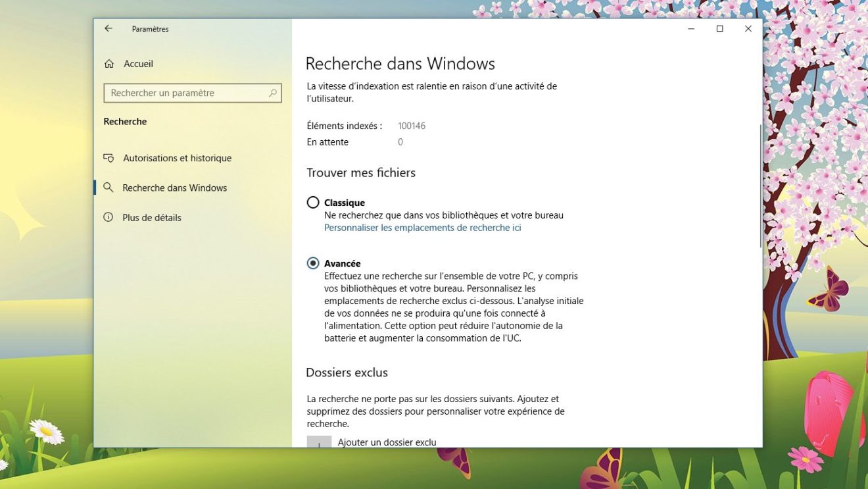Click the Recherche dans Windows magnifier icon

tap(108, 188)
